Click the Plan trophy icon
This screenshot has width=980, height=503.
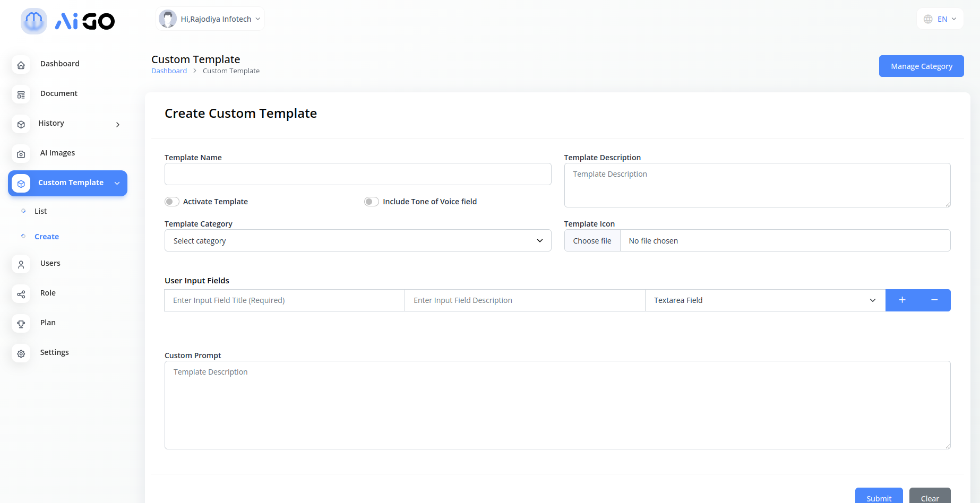(21, 324)
